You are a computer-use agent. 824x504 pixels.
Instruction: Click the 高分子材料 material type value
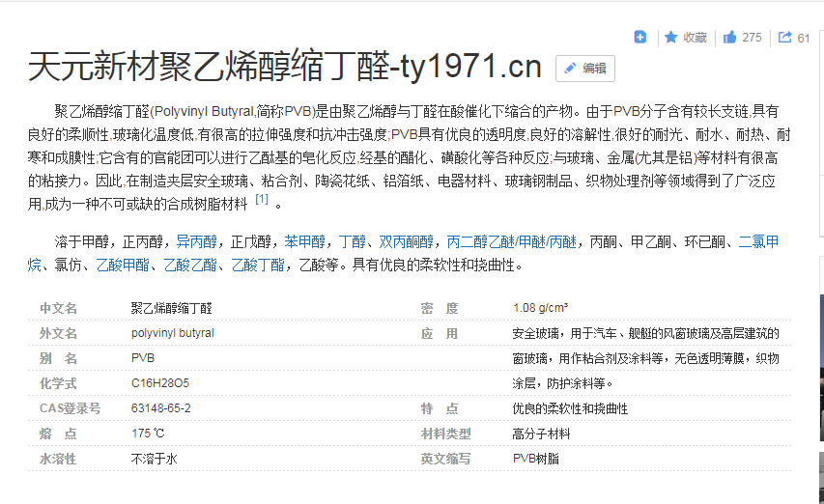[x=542, y=434]
